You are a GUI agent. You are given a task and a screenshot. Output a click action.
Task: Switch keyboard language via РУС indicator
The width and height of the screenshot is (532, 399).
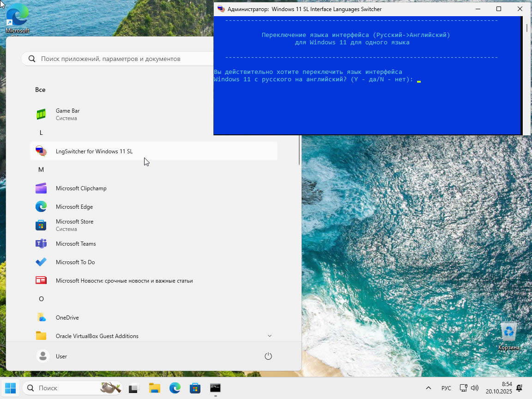[x=446, y=388]
